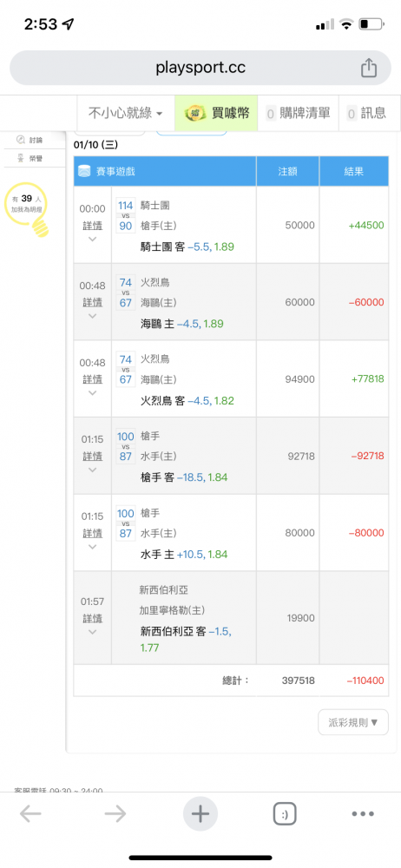
Task: Click the 買噱幣 coin icon
Action: tap(195, 114)
